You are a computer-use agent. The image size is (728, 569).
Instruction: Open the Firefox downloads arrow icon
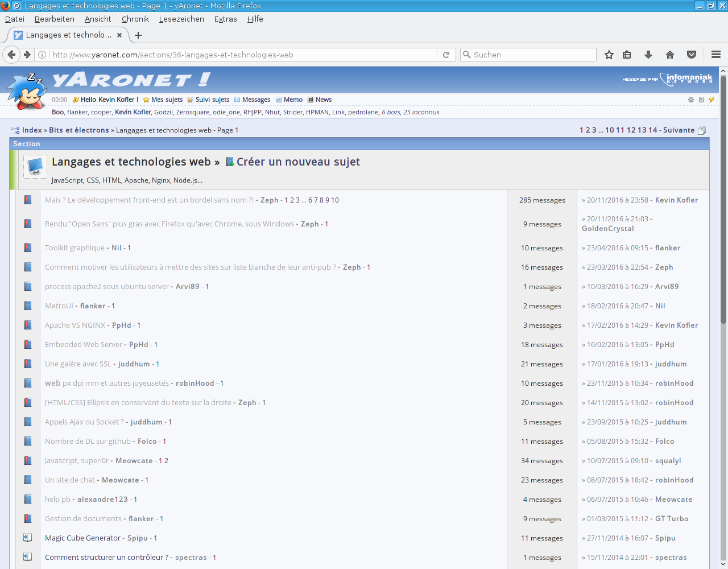(648, 55)
